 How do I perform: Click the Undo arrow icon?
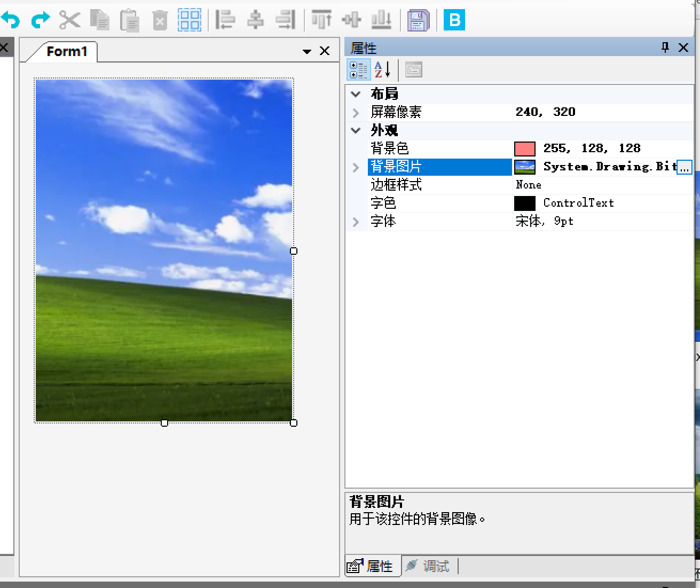pos(11,20)
